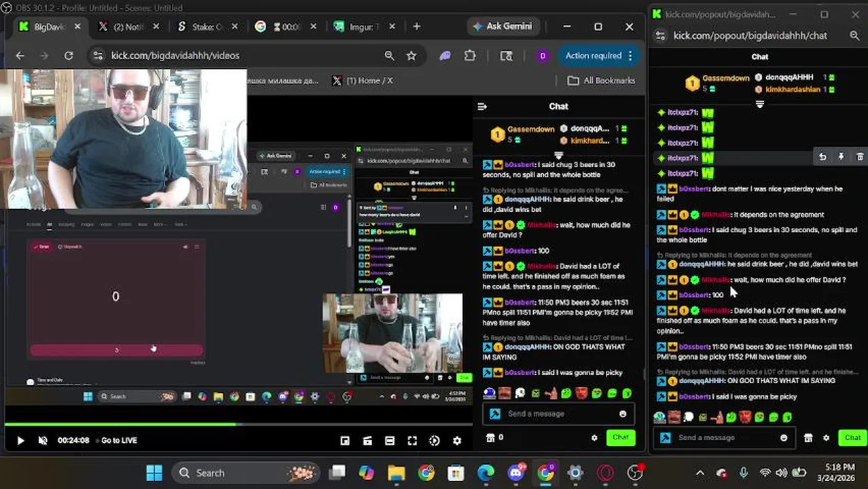The width and height of the screenshot is (868, 489).
Task: Open volume control in system tray
Action: pyautogui.click(x=781, y=473)
